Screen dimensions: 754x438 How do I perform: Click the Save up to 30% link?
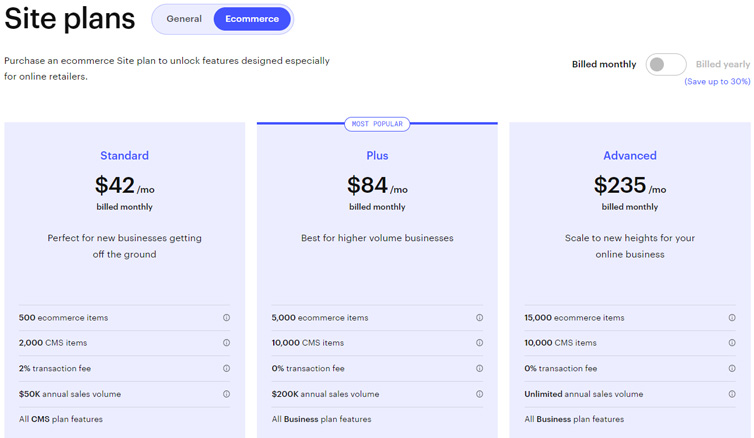coord(717,82)
